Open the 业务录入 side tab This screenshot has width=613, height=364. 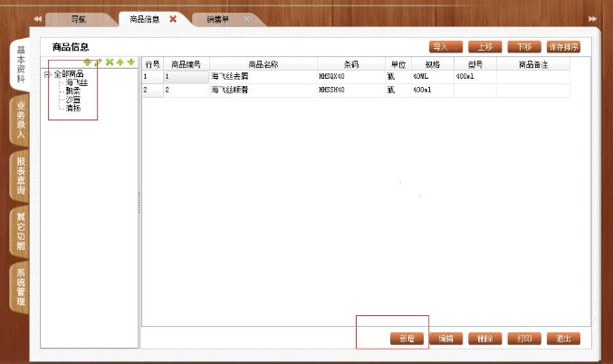tap(21, 121)
